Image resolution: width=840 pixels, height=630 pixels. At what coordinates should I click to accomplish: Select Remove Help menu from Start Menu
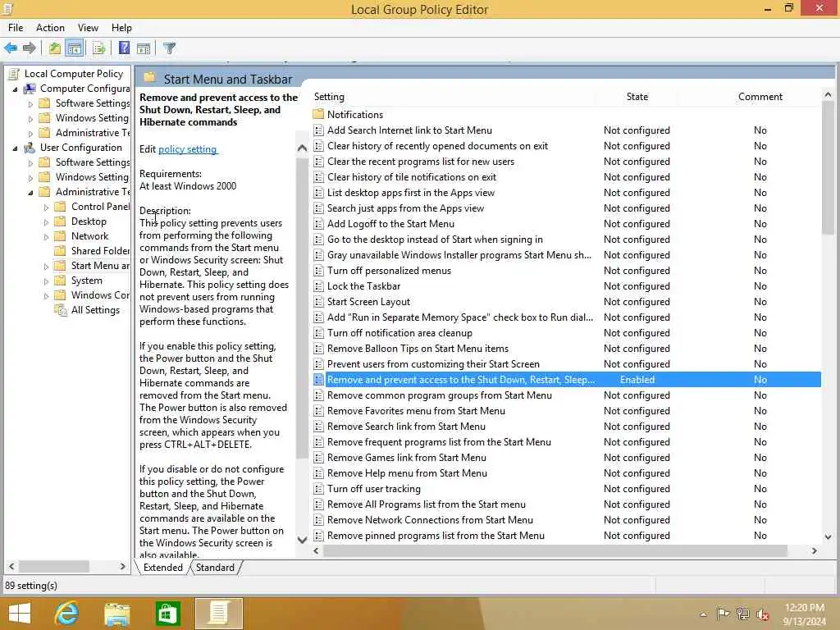(x=407, y=473)
